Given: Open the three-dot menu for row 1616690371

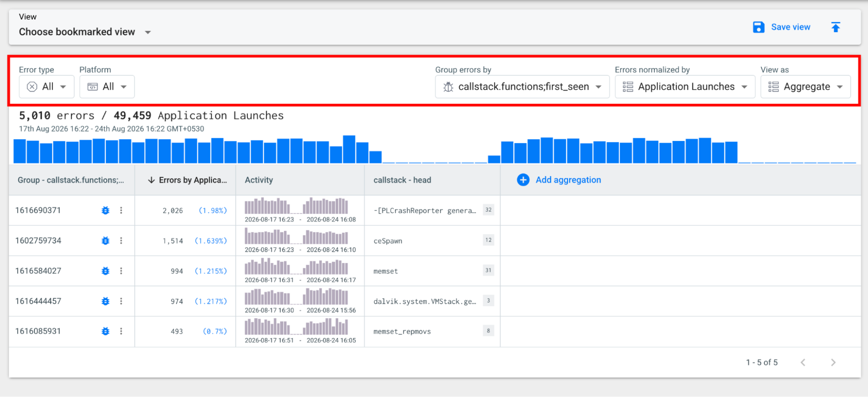Looking at the screenshot, I should click(x=121, y=210).
